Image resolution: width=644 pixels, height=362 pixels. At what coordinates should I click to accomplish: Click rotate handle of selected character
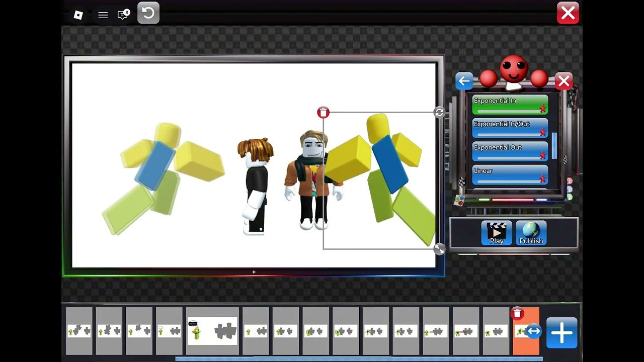pos(439,113)
